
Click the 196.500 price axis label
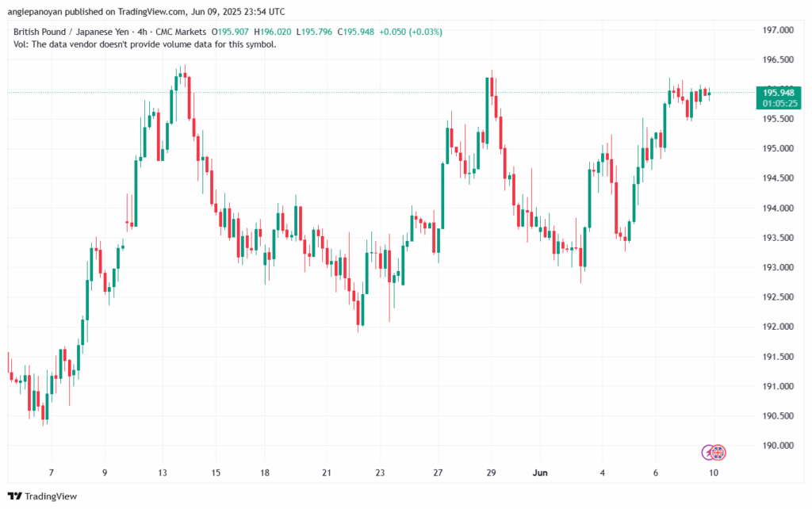pos(778,59)
